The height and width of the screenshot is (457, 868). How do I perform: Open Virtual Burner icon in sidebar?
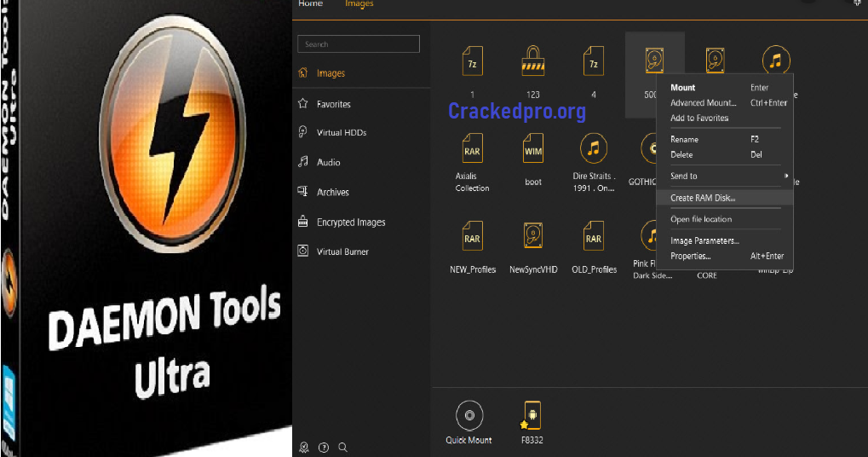point(302,251)
